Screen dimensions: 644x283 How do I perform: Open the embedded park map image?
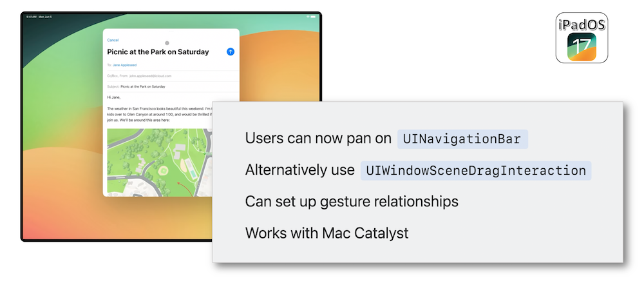(159, 162)
